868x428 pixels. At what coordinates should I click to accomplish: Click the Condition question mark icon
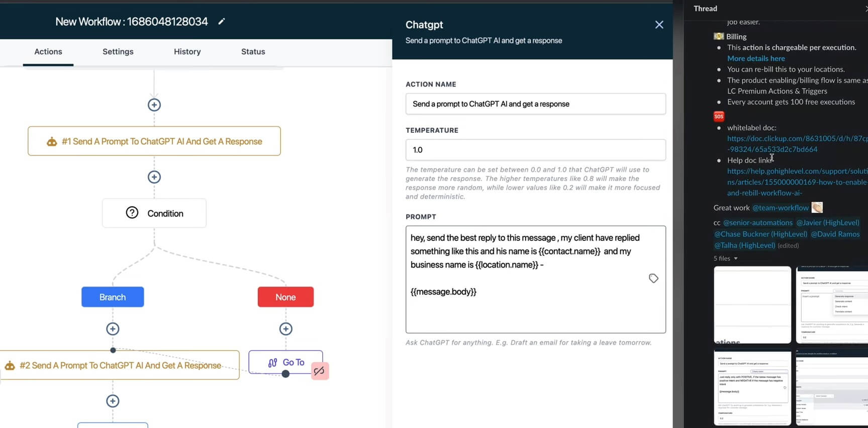(x=132, y=213)
